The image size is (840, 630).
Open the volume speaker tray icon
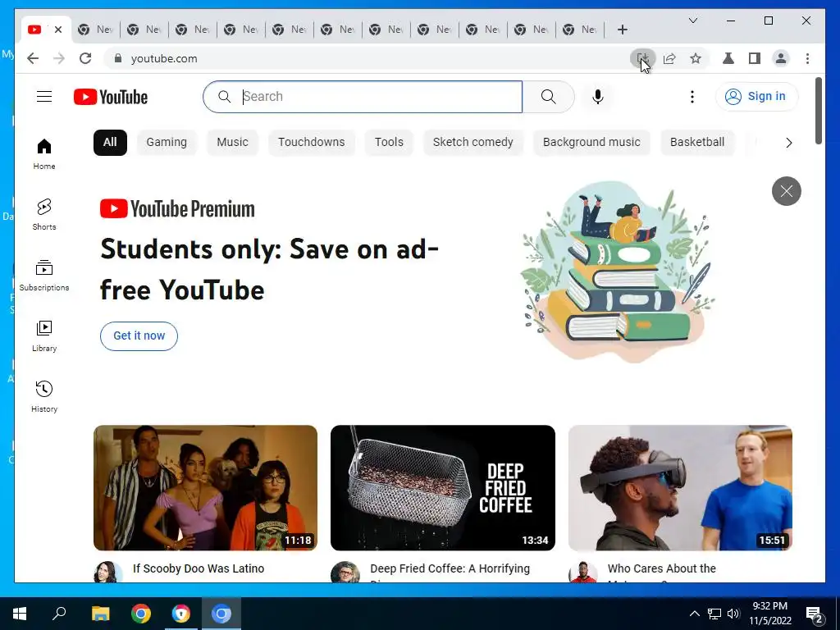(733, 614)
